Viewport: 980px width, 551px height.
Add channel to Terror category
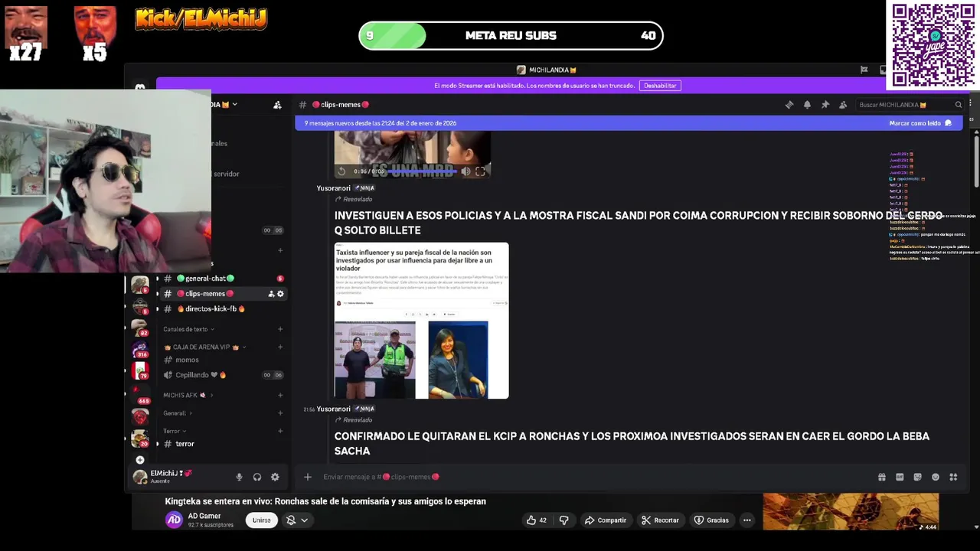point(280,431)
